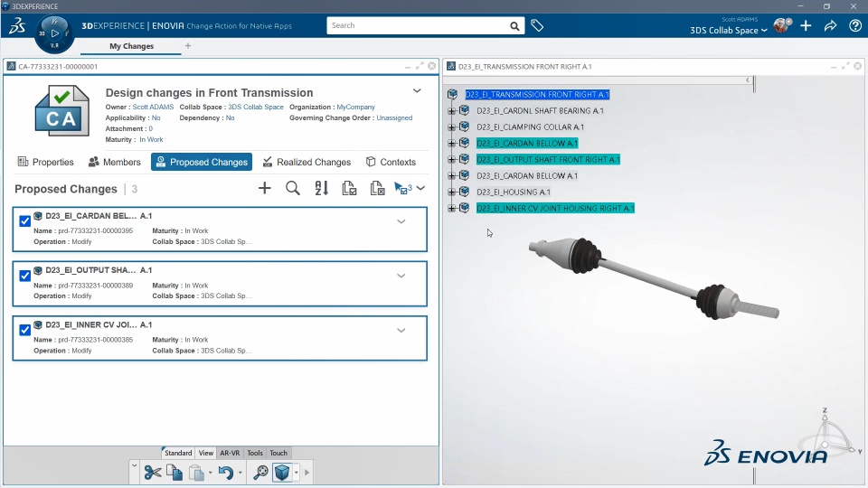Select the Proposed Changes tab
This screenshot has width=868, height=488.
[202, 162]
